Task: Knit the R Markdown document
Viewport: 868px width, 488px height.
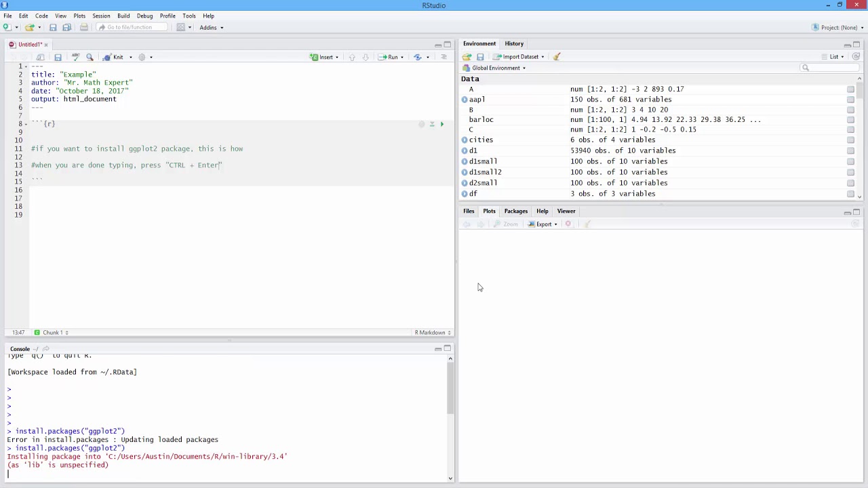Action: [x=113, y=57]
